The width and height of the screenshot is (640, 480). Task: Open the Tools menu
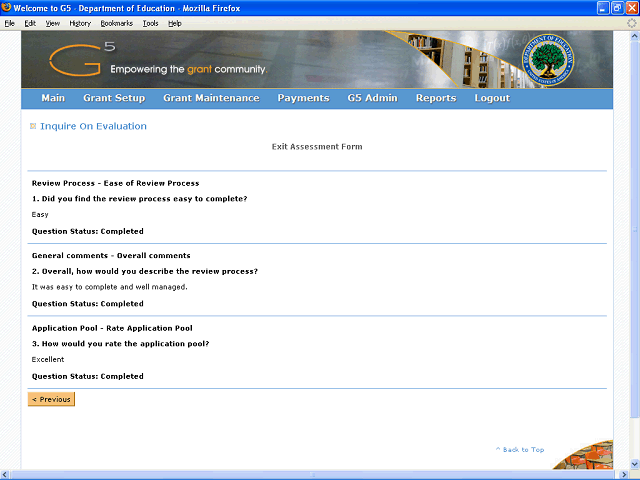pyautogui.click(x=150, y=23)
